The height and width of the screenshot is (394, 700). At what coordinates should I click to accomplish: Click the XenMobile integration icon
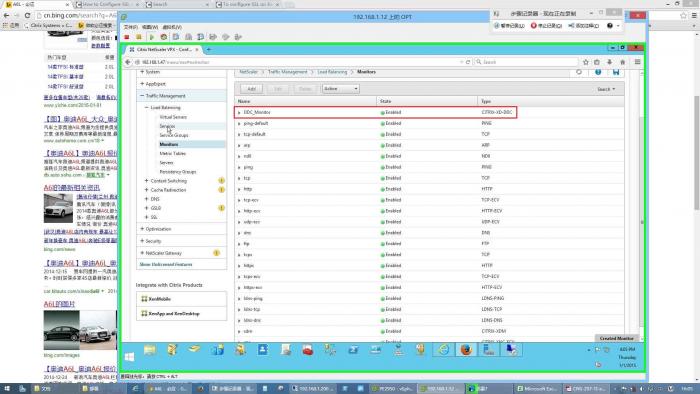[144, 299]
